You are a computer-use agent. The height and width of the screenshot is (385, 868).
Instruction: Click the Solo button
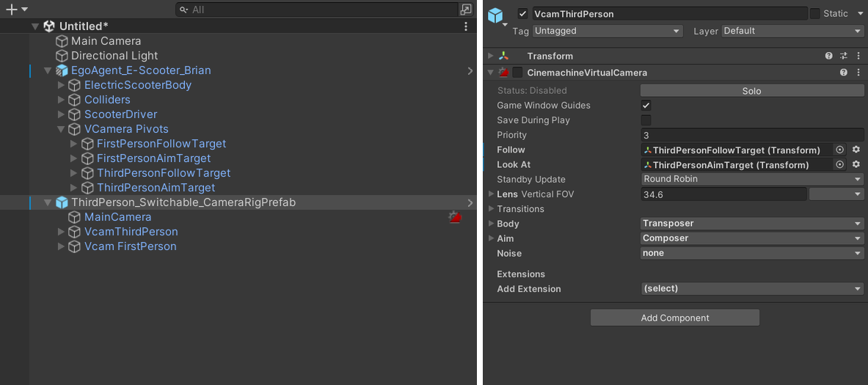(752, 91)
